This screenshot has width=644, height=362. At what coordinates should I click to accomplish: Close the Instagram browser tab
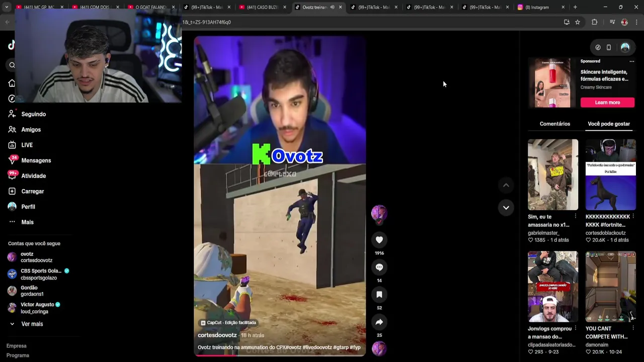click(x=563, y=7)
